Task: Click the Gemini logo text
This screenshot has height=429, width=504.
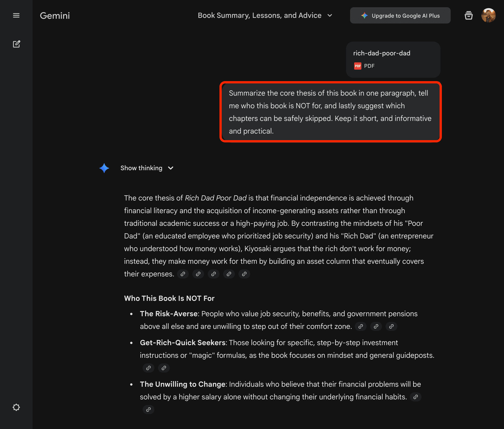Action: point(55,16)
